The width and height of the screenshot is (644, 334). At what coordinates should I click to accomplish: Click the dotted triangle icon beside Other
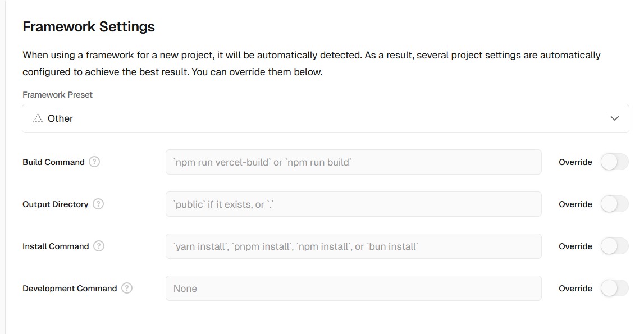pos(38,118)
